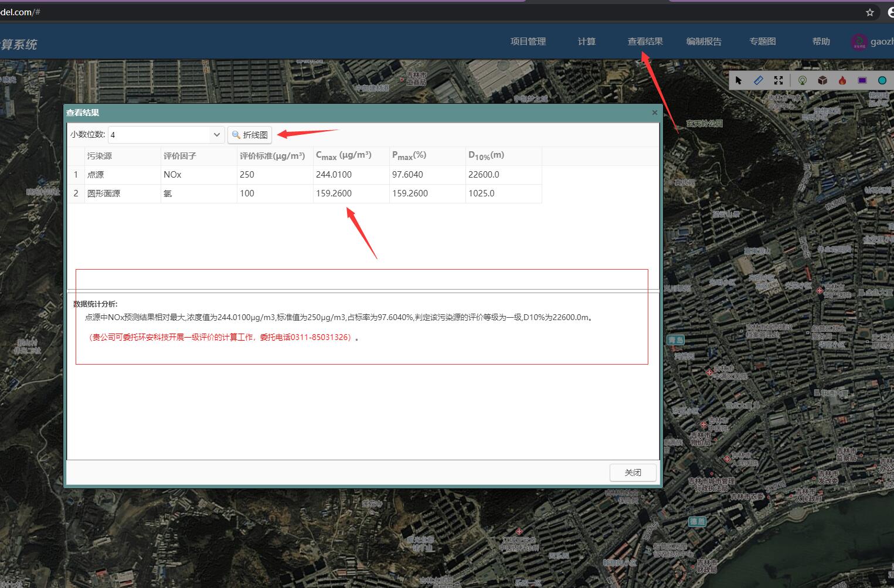Open the 编制报告 menu

[x=703, y=42]
